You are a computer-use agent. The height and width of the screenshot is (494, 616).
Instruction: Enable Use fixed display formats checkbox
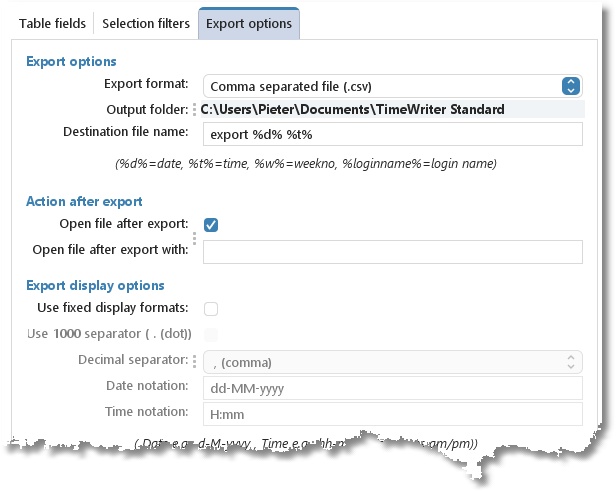coord(211,309)
